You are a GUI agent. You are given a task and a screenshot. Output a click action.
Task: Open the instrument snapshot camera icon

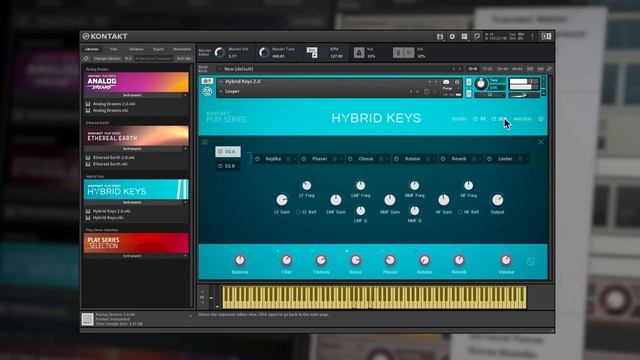(x=446, y=82)
